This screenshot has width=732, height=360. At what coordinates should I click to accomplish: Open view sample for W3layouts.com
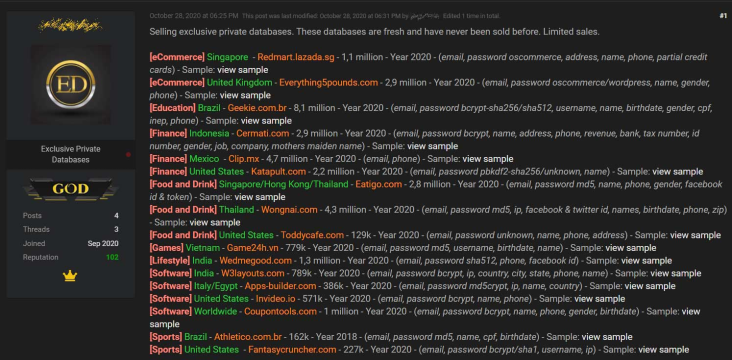point(676,273)
